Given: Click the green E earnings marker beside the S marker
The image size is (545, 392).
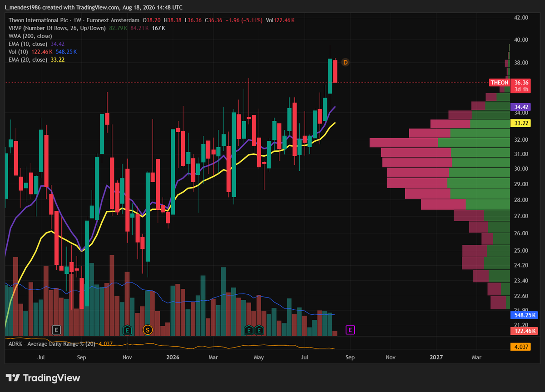Looking at the screenshot, I should 128,330.
